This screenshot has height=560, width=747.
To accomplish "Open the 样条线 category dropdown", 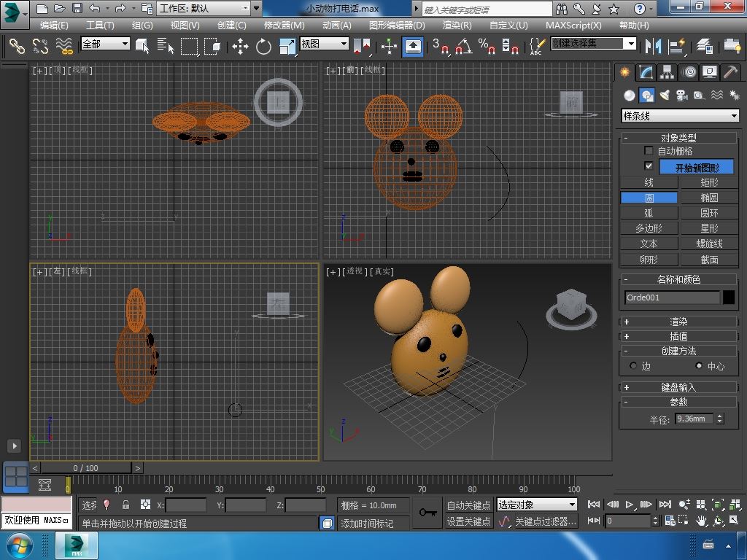I will [x=679, y=116].
